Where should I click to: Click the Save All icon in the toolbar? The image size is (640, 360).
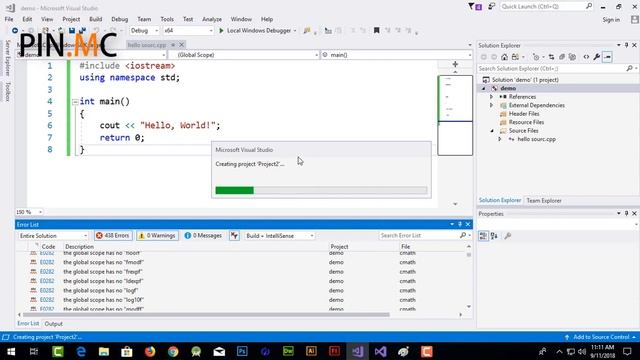[82, 31]
